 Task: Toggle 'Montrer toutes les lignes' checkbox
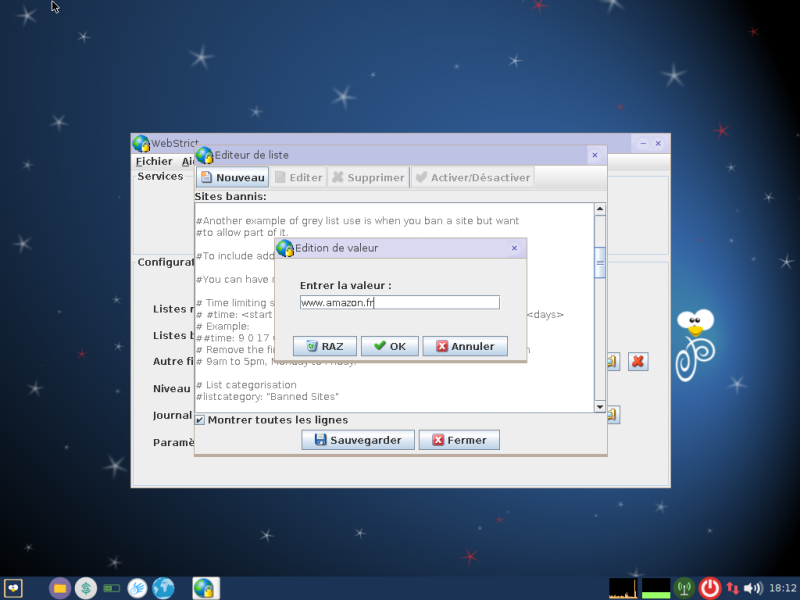pyautogui.click(x=200, y=420)
